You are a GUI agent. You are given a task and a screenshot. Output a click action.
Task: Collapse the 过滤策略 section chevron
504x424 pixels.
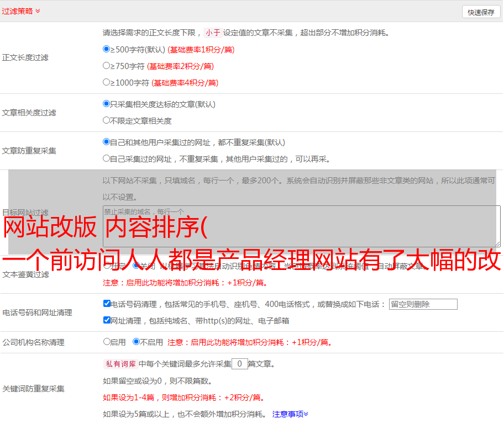click(x=38, y=11)
